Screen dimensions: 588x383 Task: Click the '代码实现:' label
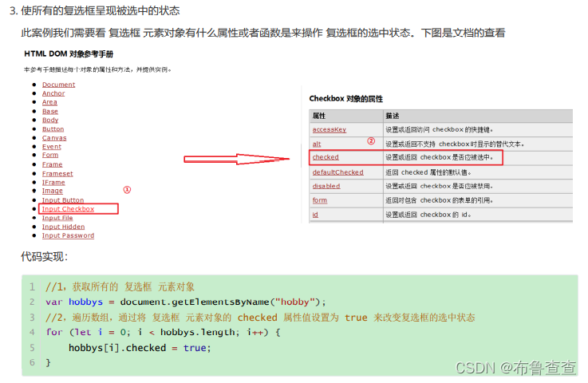(44, 257)
